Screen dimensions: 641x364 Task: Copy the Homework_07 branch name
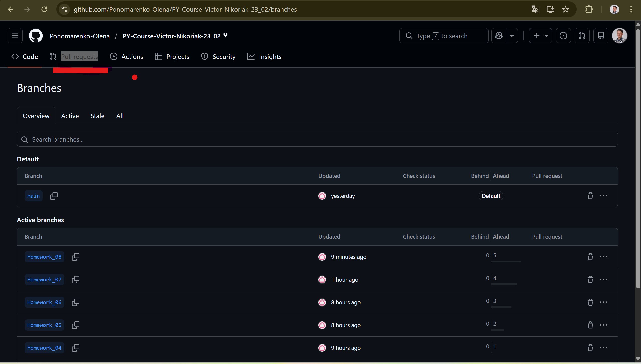pyautogui.click(x=76, y=280)
